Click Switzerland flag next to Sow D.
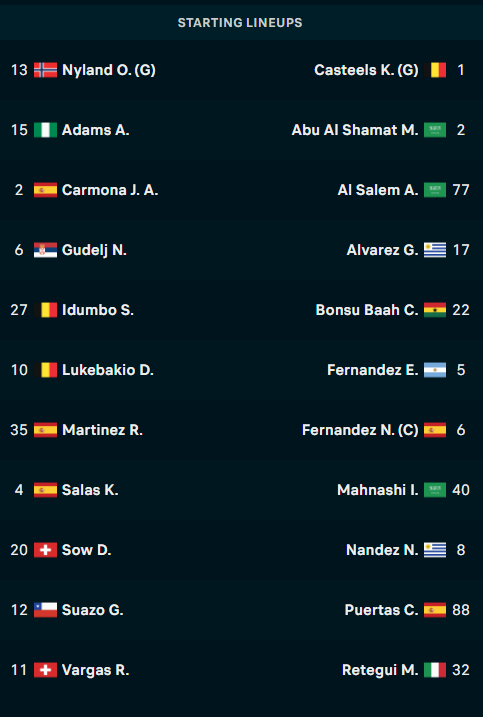This screenshot has height=717, width=483. (x=45, y=550)
